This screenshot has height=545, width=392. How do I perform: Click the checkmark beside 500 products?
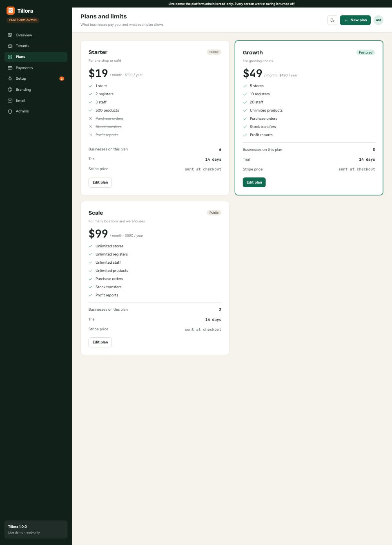click(x=91, y=110)
